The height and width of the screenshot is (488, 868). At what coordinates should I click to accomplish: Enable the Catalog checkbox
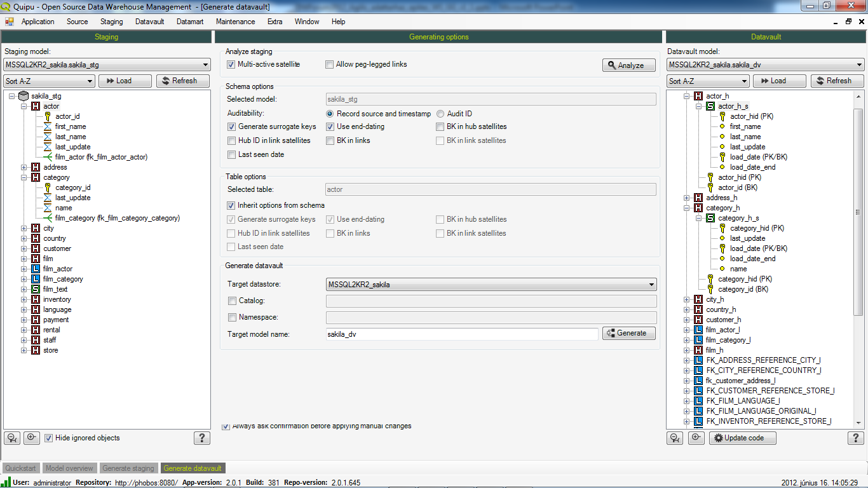pos(232,301)
